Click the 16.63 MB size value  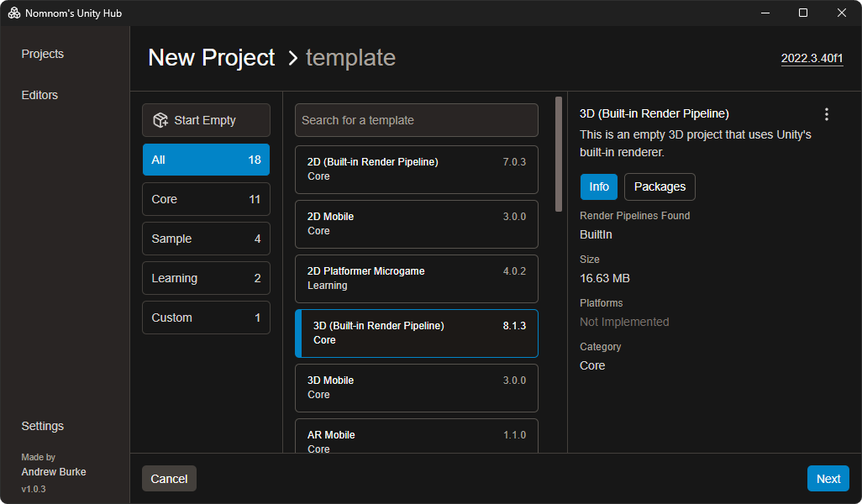pyautogui.click(x=605, y=278)
